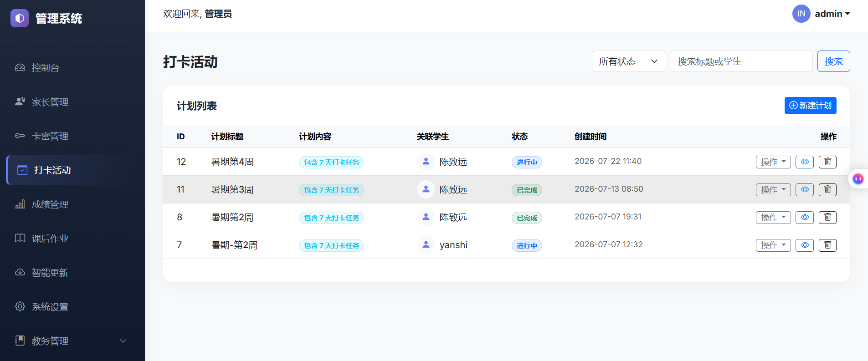Click the 搜索 button
Image resolution: width=868 pixels, height=361 pixels.
pyautogui.click(x=833, y=61)
